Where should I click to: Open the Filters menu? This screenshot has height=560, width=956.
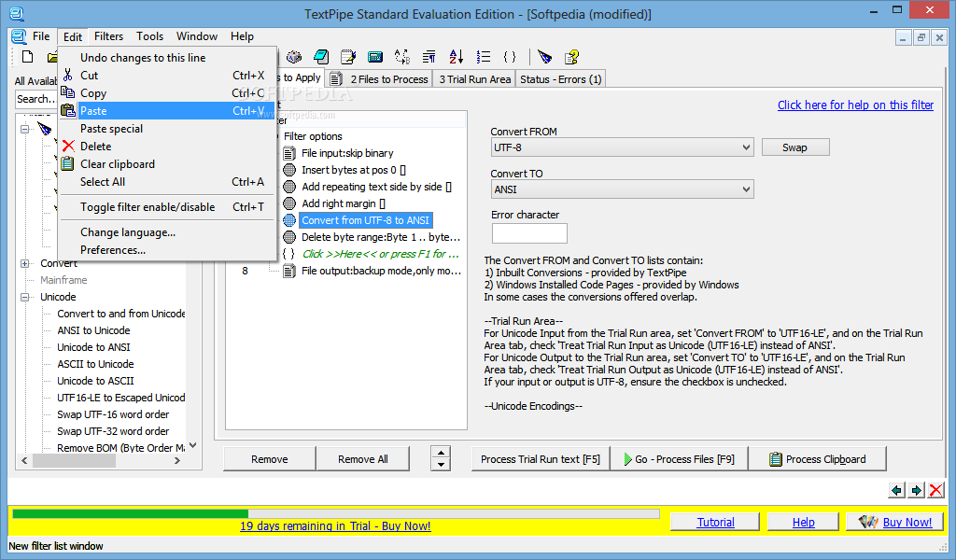108,36
